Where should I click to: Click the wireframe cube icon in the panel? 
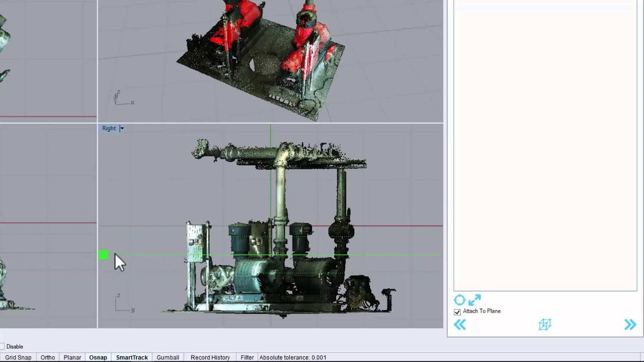(x=545, y=325)
